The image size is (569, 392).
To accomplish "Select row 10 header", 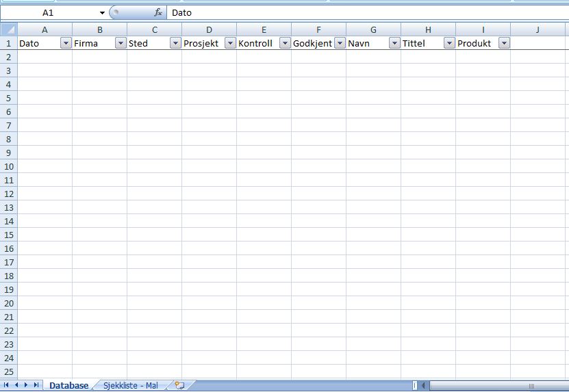I will coord(9,166).
